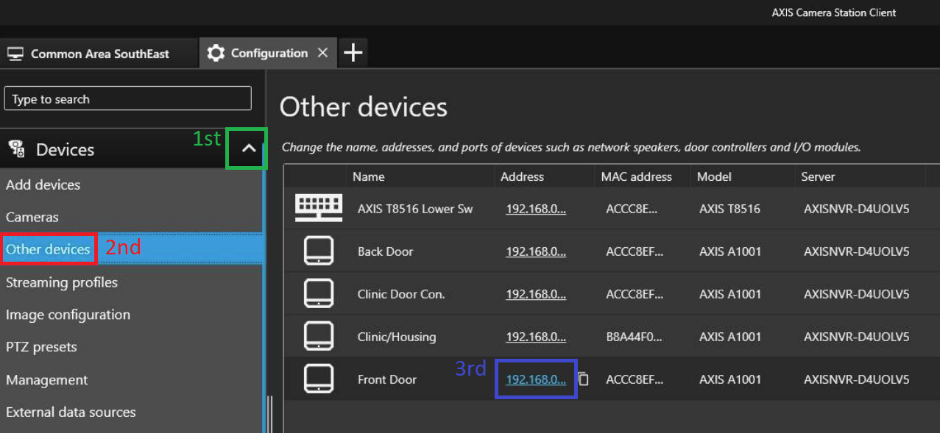The image size is (940, 433).
Task: Select Clinic/Housing name cell
Action: coord(396,336)
